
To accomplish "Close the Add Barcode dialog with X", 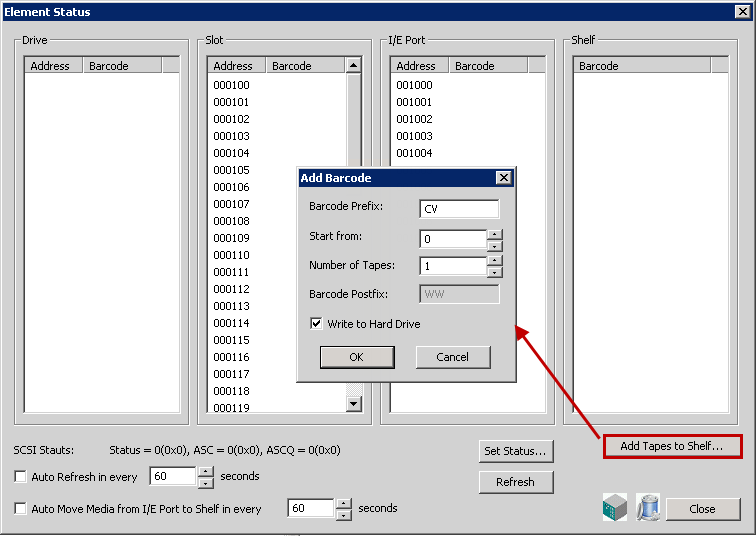I will (504, 178).
